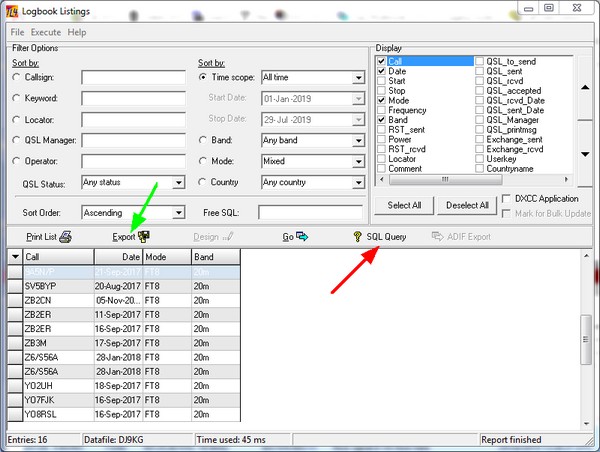Click the Locator filter input field

pos(134,120)
